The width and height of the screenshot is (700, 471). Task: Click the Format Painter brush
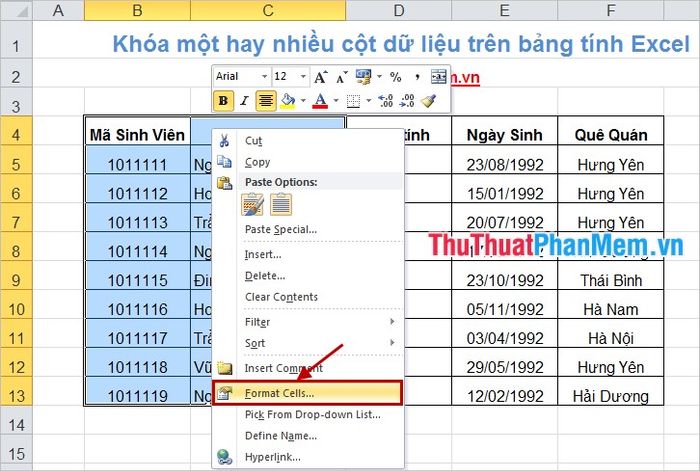(429, 101)
